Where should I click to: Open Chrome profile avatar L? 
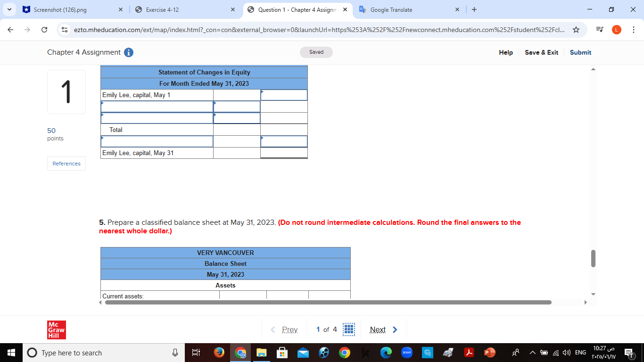pos(616,30)
